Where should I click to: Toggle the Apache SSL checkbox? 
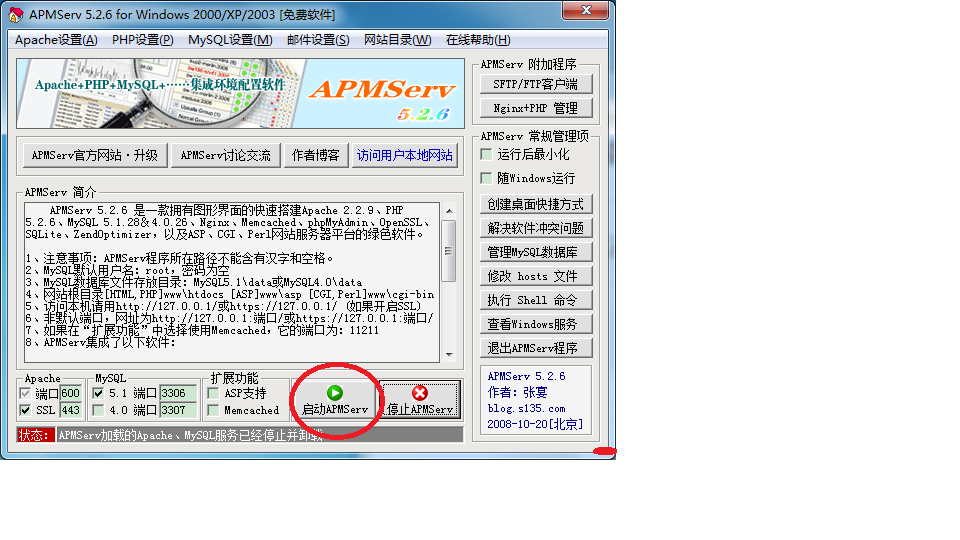[x=25, y=410]
